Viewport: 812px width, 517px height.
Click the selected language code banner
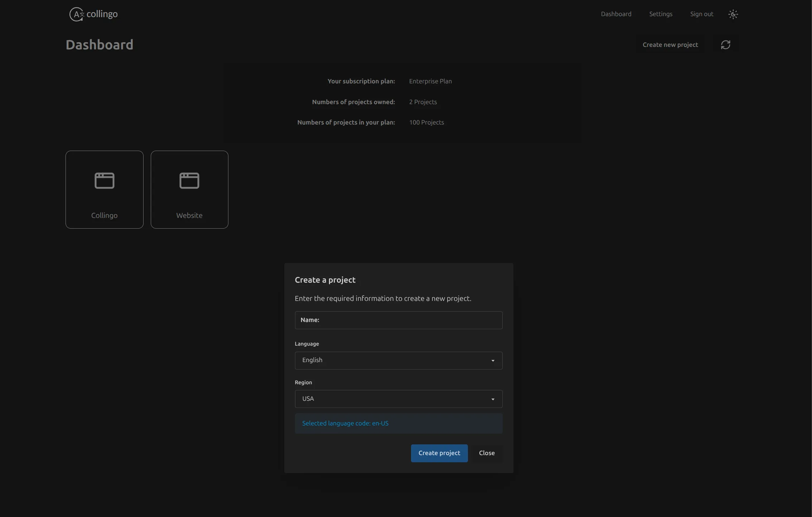398,423
